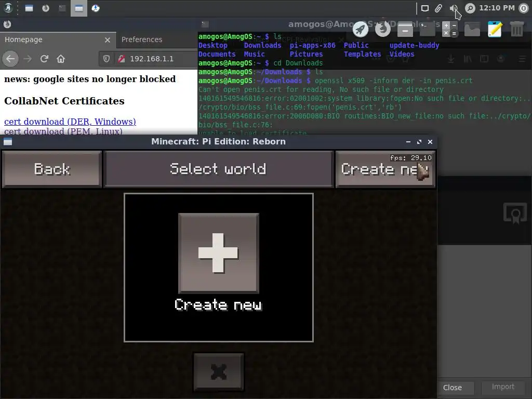Image resolution: width=532 pixels, height=399 pixels.
Task: Show the 12:10 PM clock calendar
Action: (x=497, y=8)
